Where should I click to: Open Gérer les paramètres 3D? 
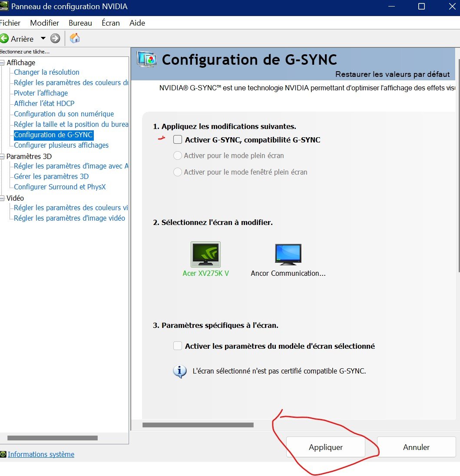(x=51, y=176)
